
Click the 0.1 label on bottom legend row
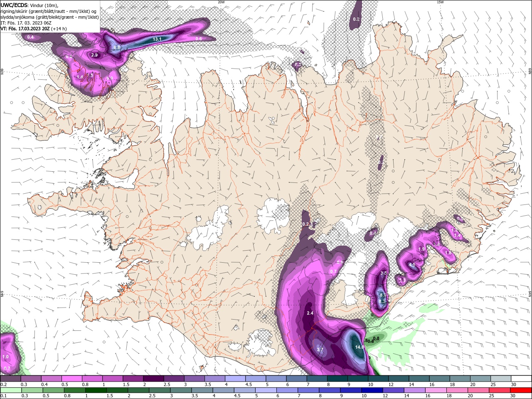point(4,396)
